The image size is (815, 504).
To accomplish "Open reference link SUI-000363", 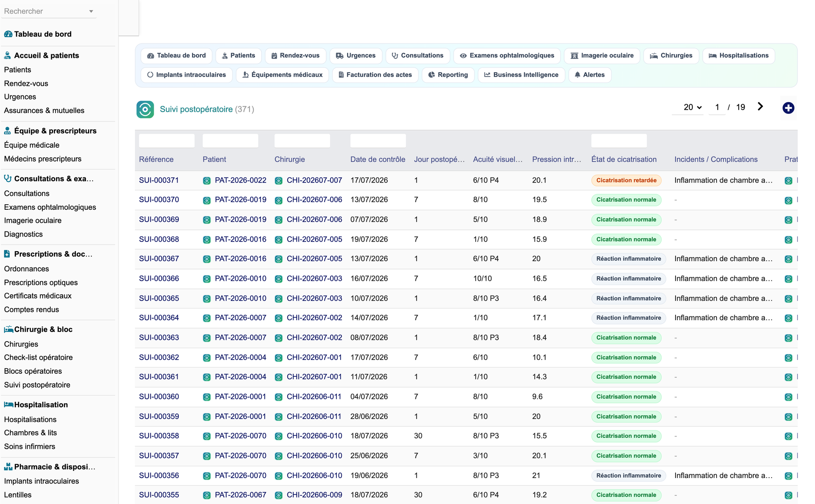I will 159,338.
